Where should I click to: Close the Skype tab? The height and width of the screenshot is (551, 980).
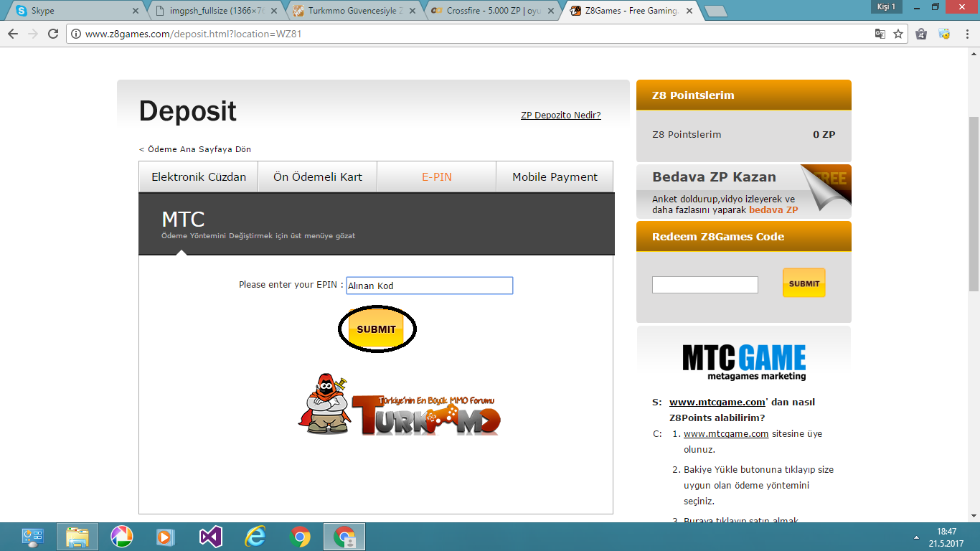point(136,11)
